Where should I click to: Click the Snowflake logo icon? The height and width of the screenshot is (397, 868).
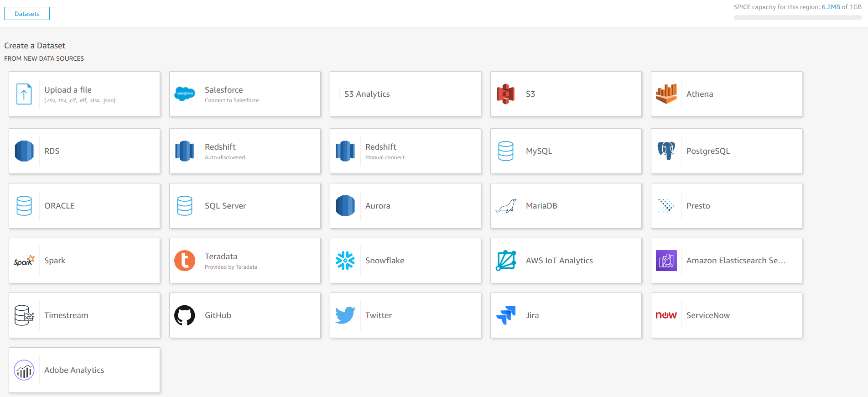point(345,261)
